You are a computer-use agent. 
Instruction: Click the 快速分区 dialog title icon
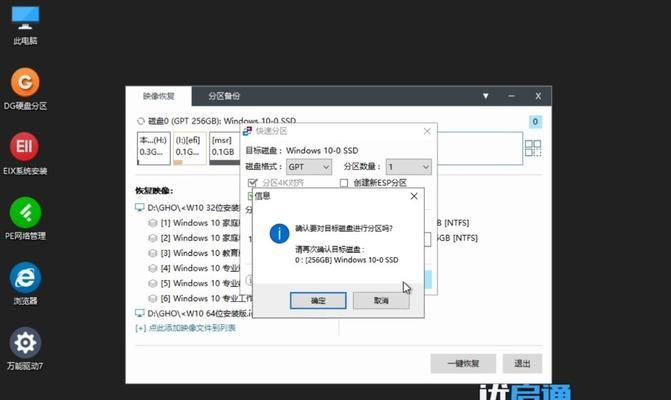247,131
